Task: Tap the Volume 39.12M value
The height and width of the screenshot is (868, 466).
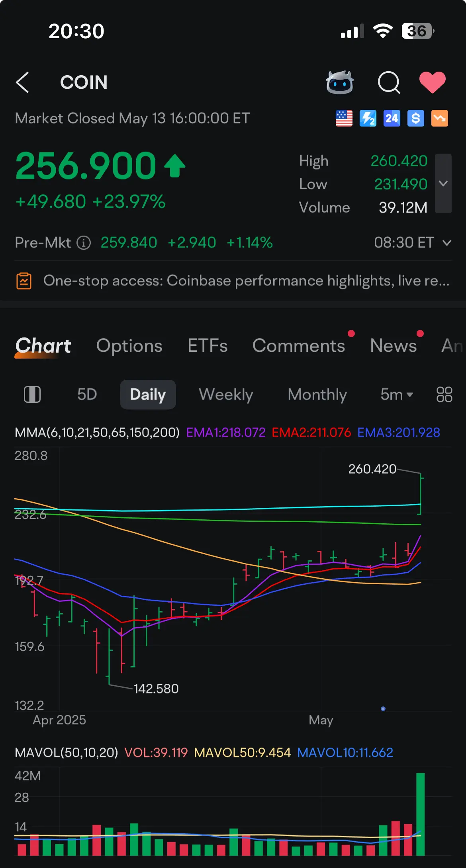Action: 403,207
